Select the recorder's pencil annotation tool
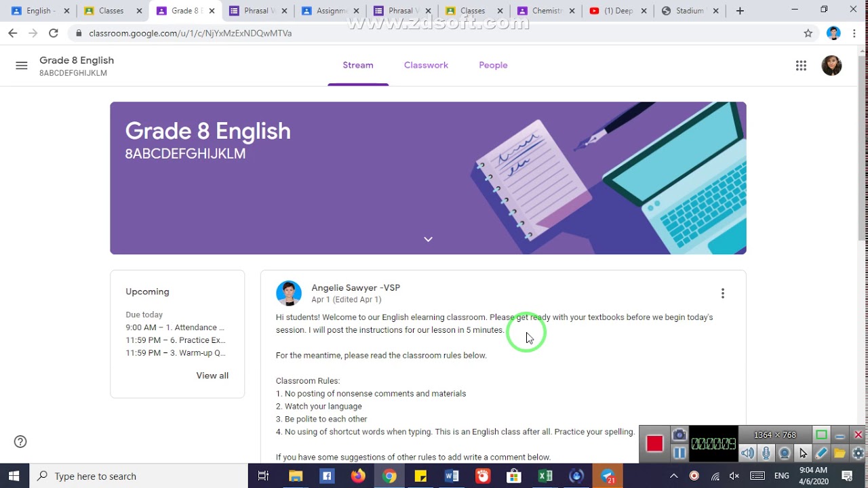The image size is (868, 488). coord(821,453)
